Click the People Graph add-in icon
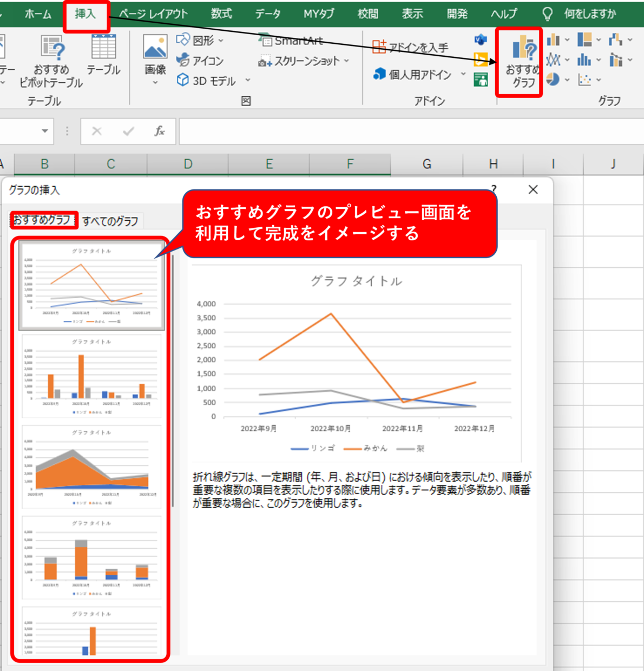Image resolution: width=644 pixels, height=671 pixels. (481, 80)
